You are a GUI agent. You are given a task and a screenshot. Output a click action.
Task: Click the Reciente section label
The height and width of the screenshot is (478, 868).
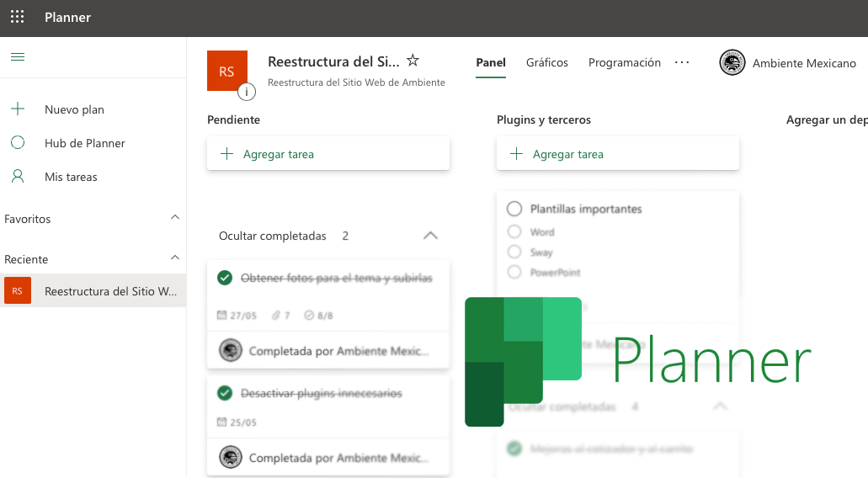tap(26, 259)
